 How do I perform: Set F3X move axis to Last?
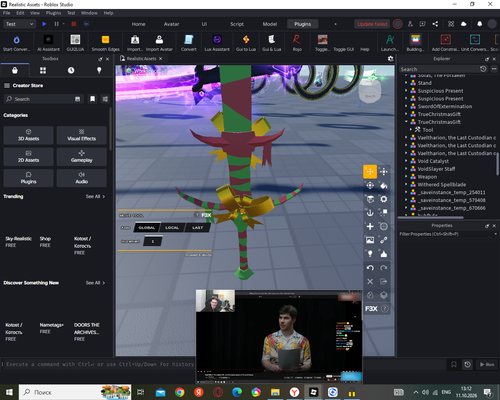click(198, 228)
